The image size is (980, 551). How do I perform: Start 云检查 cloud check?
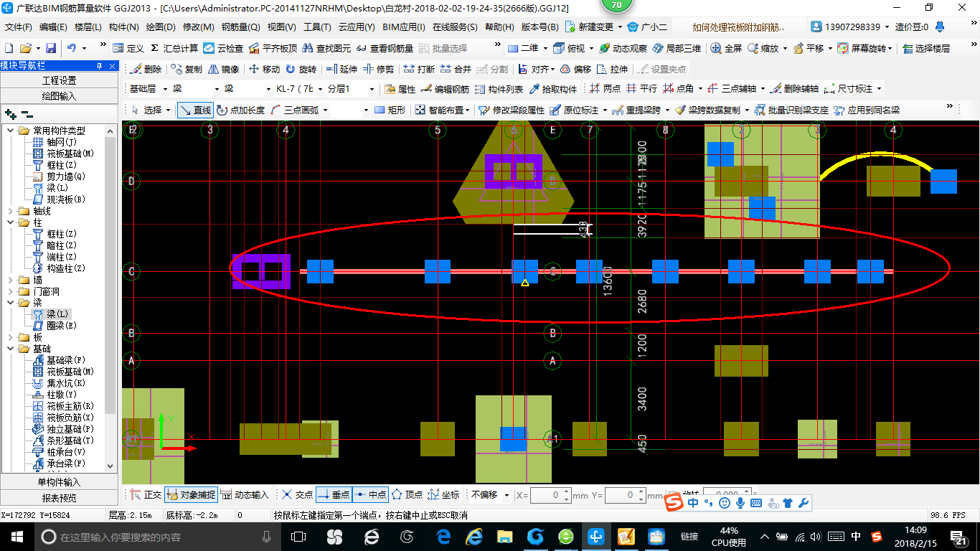223,48
